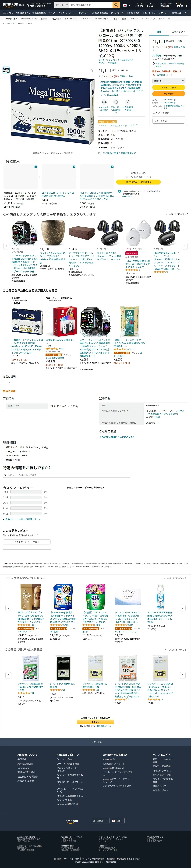Open the shopping cart icon

(x=182, y=5)
